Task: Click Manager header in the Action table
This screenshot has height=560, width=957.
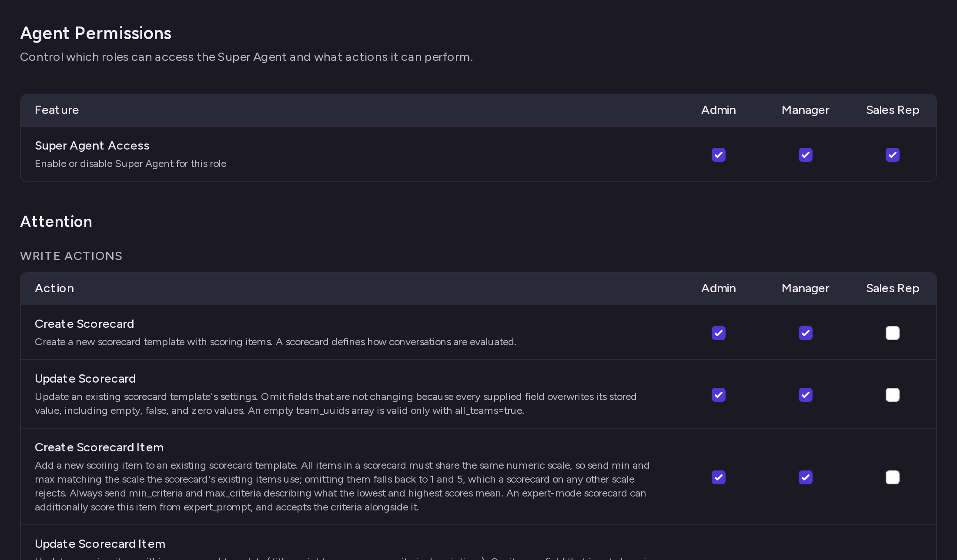Action: point(806,288)
